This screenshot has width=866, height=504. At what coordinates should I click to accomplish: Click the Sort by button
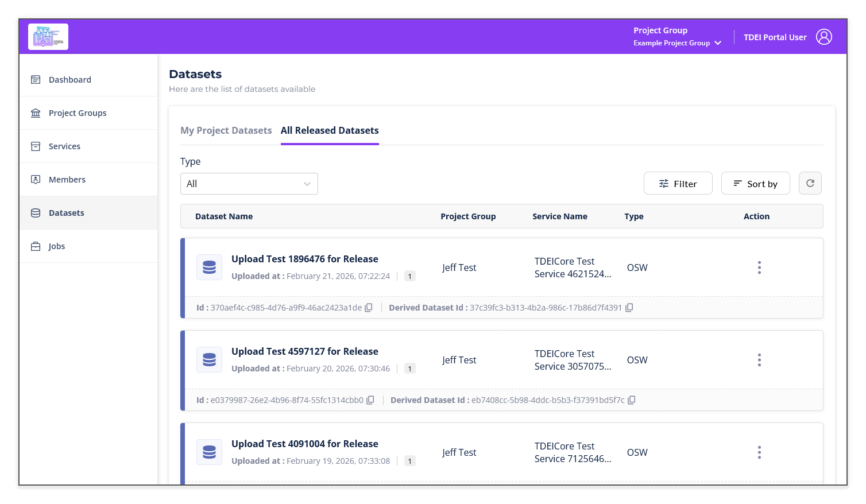tap(755, 183)
